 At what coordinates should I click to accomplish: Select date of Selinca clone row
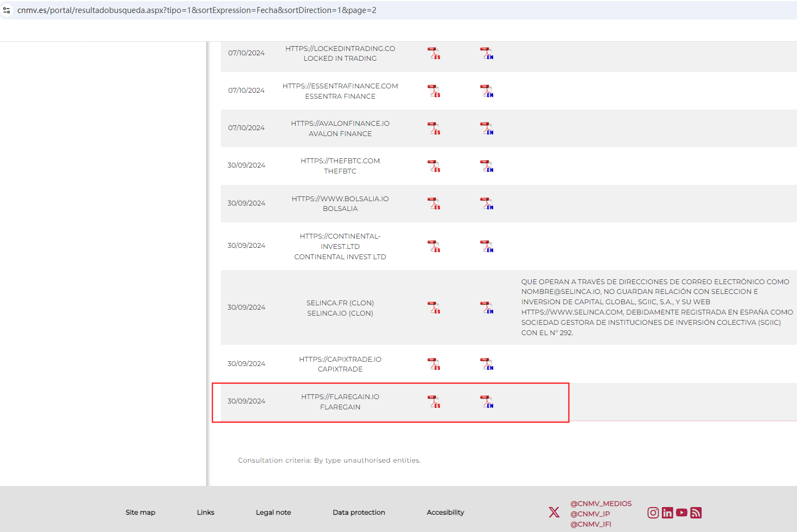[x=246, y=307]
